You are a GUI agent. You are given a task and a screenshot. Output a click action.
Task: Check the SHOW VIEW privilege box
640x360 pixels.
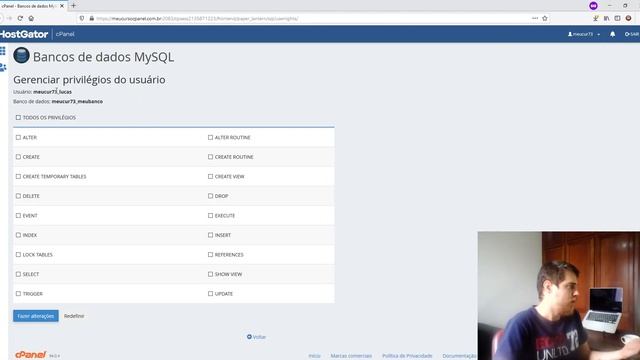pos(210,274)
